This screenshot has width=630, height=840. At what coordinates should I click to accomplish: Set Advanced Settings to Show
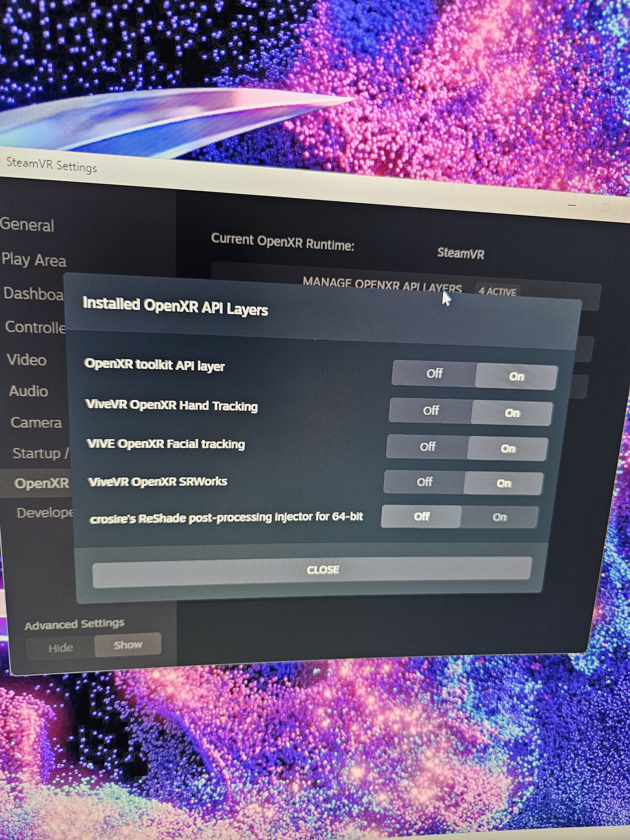(x=128, y=644)
